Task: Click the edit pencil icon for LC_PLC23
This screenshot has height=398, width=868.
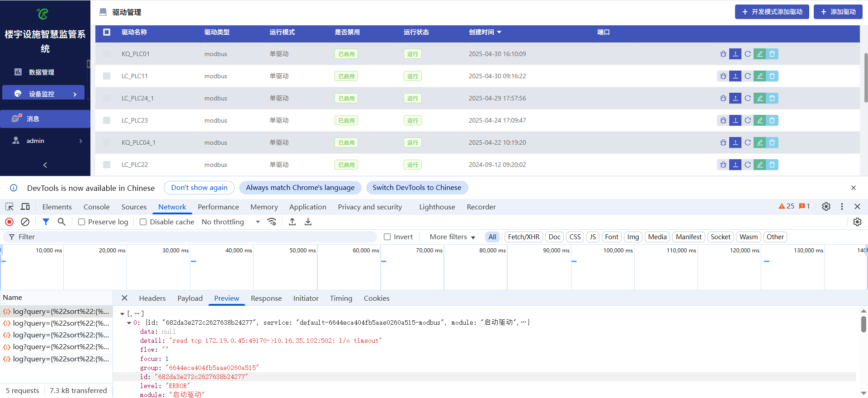Action: point(759,120)
